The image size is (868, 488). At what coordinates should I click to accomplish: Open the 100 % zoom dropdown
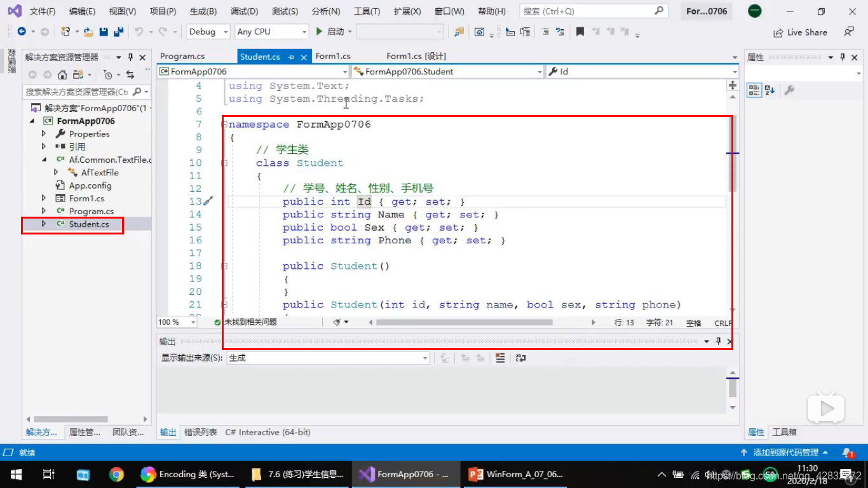click(176, 322)
